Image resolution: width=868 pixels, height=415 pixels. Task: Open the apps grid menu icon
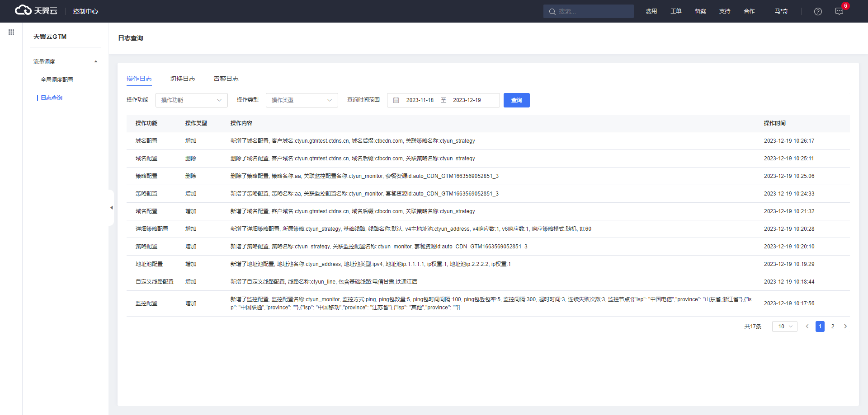coord(11,32)
